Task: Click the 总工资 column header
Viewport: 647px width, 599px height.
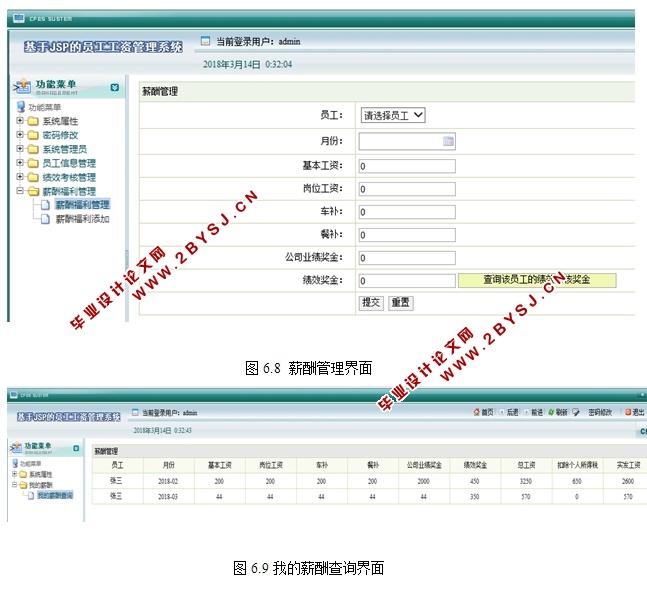Action: [526, 465]
